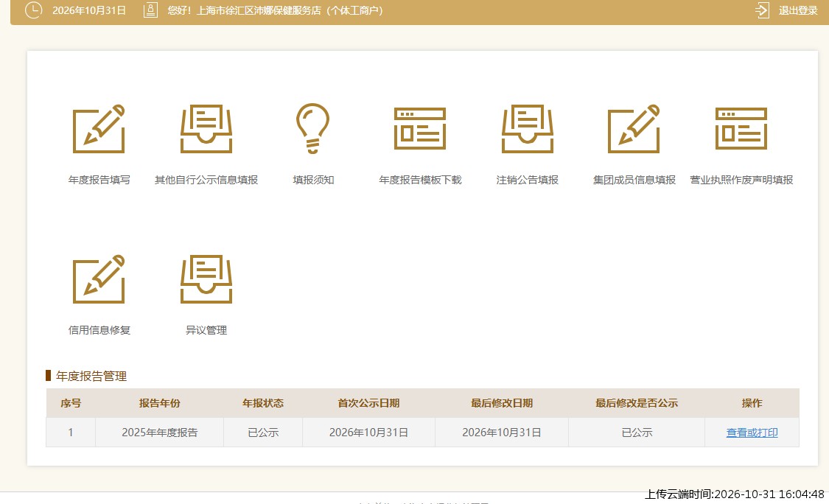The height and width of the screenshot is (504, 829).
Task: Open the 集团成员信息填报 pencil icon
Action: [x=634, y=128]
